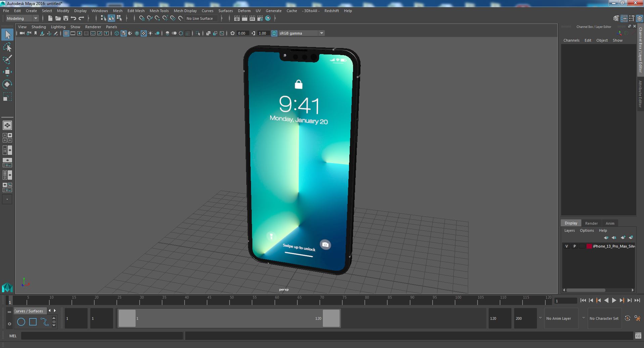Activate the Scale tool
This screenshot has height=348, width=644.
point(7,97)
